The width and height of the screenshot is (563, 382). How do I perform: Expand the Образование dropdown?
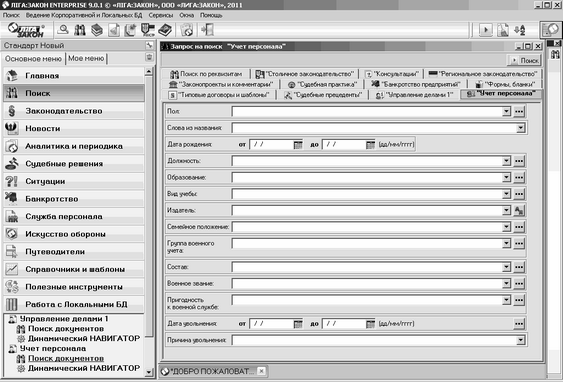[x=506, y=177]
